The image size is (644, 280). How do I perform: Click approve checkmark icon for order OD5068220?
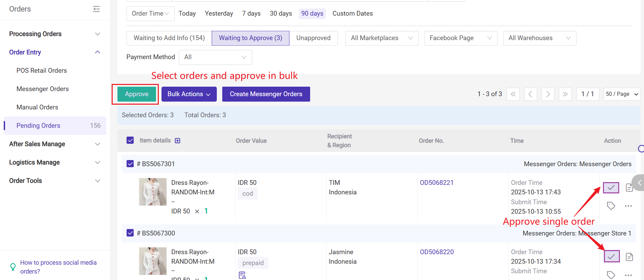611,257
